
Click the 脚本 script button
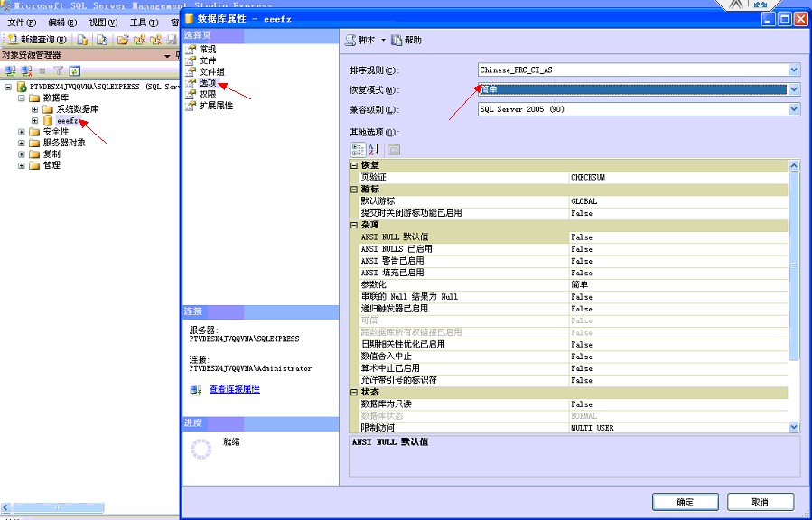[360, 41]
